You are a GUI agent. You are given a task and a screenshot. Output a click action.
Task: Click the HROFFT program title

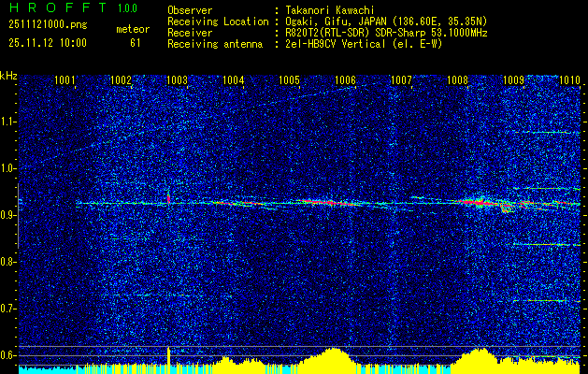tap(58, 7)
